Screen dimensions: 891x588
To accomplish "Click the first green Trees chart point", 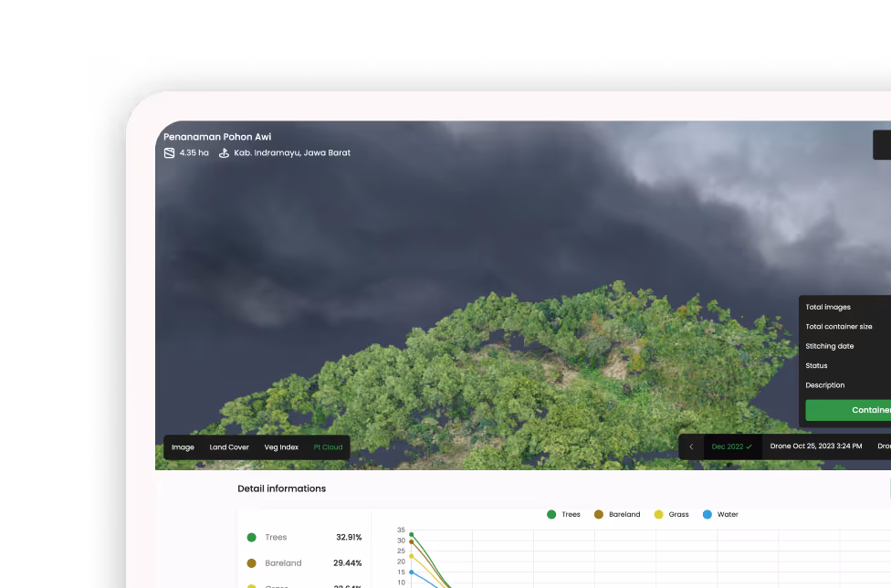I will tap(412, 535).
